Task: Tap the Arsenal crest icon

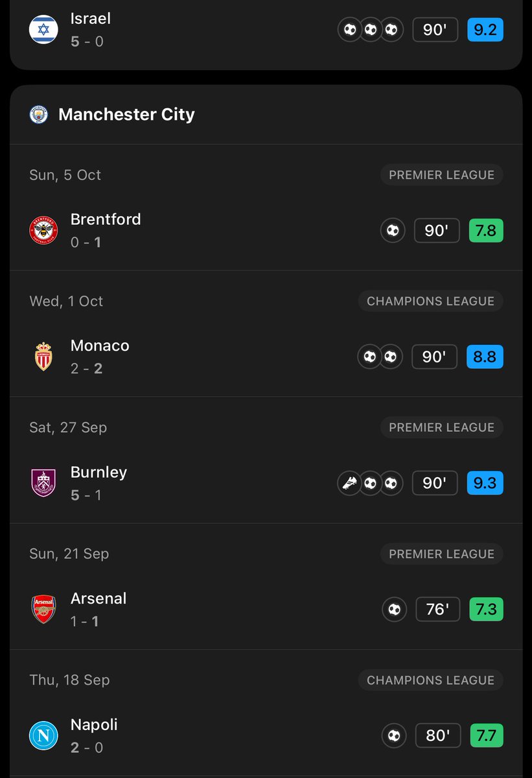Action: click(x=43, y=609)
